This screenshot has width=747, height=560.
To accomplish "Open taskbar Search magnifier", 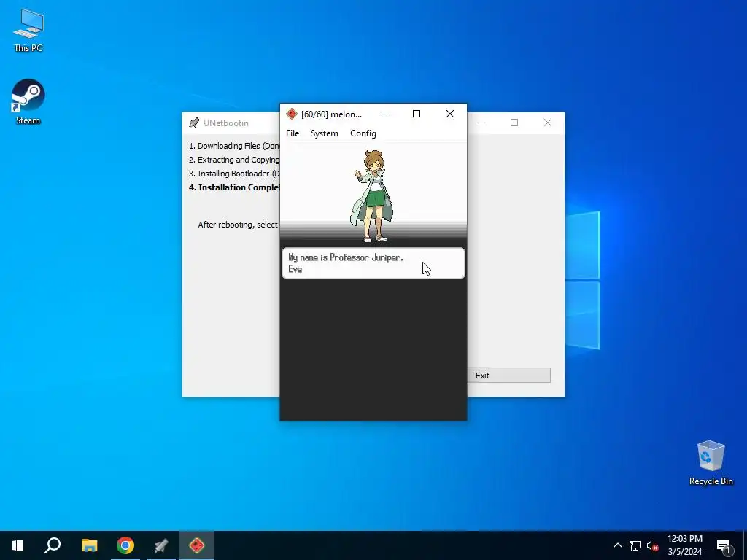I will [x=53, y=545].
